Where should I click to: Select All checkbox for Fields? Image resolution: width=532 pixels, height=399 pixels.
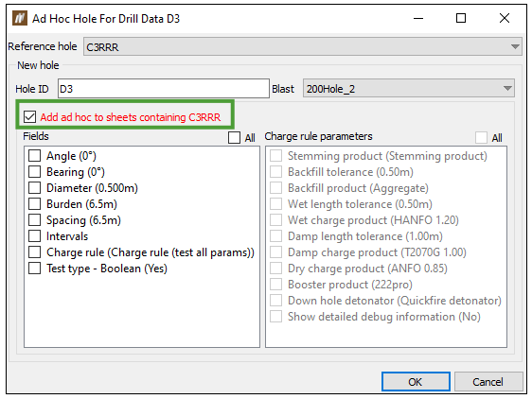[x=234, y=138]
